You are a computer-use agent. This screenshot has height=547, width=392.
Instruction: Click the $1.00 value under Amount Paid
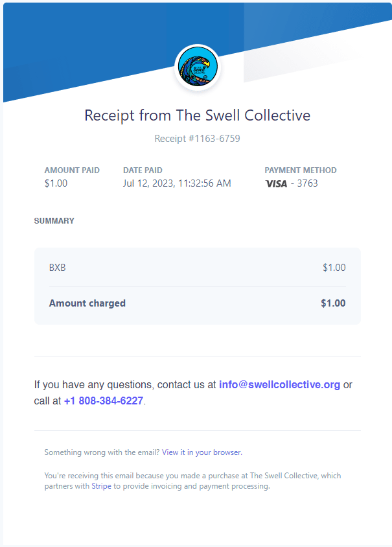56,183
